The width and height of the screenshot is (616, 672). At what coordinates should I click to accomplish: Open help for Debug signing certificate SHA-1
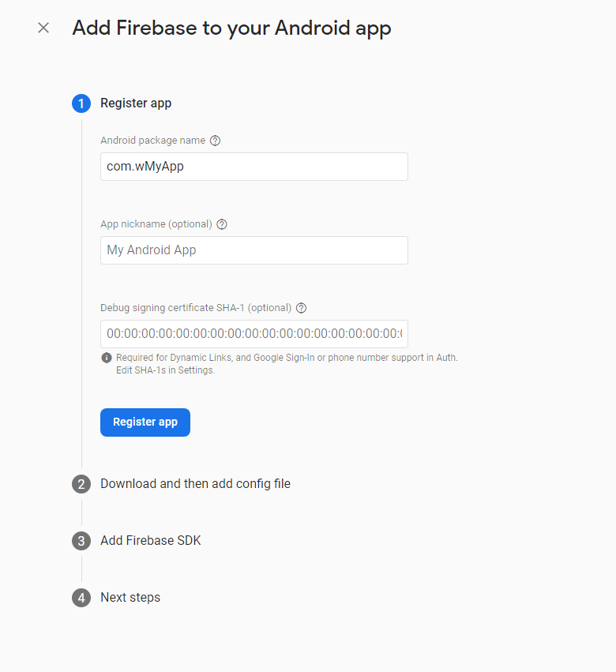(x=301, y=308)
